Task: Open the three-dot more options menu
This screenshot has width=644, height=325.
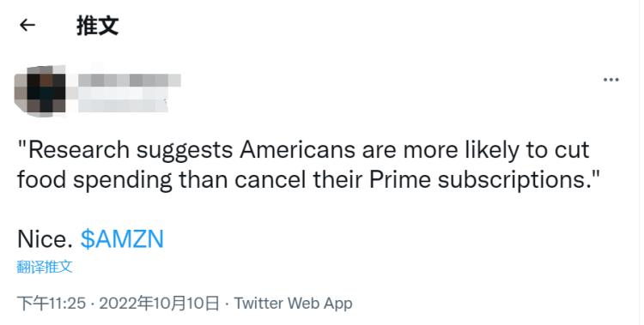Action: pos(611,80)
